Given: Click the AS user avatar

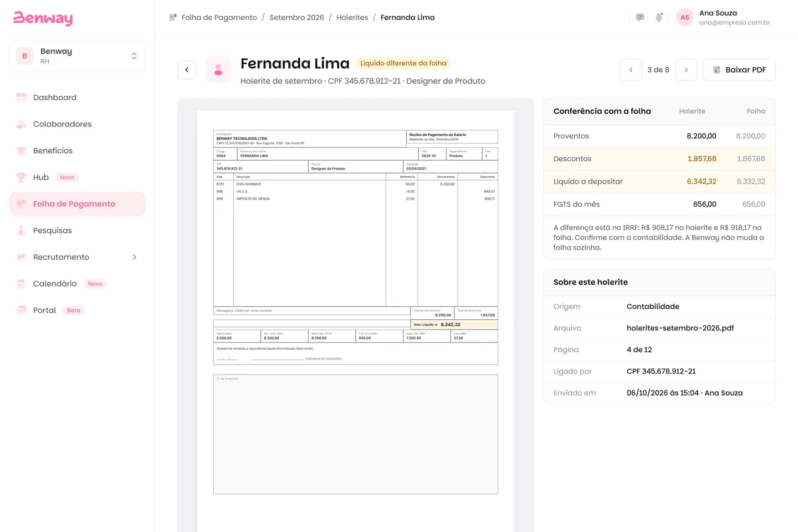Looking at the screenshot, I should [685, 18].
